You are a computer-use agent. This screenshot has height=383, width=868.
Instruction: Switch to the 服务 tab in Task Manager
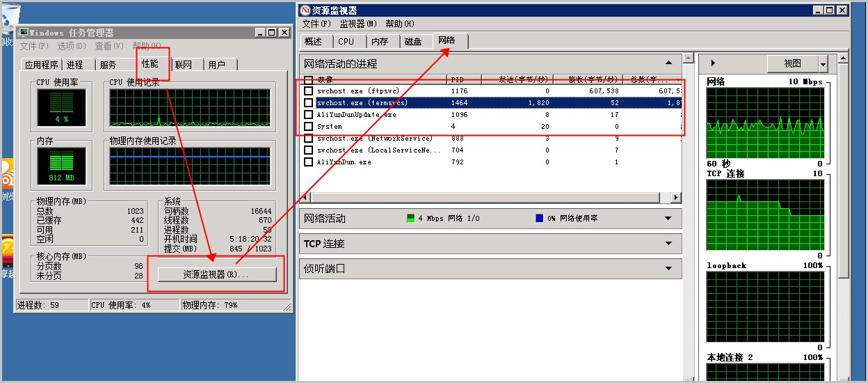click(108, 64)
